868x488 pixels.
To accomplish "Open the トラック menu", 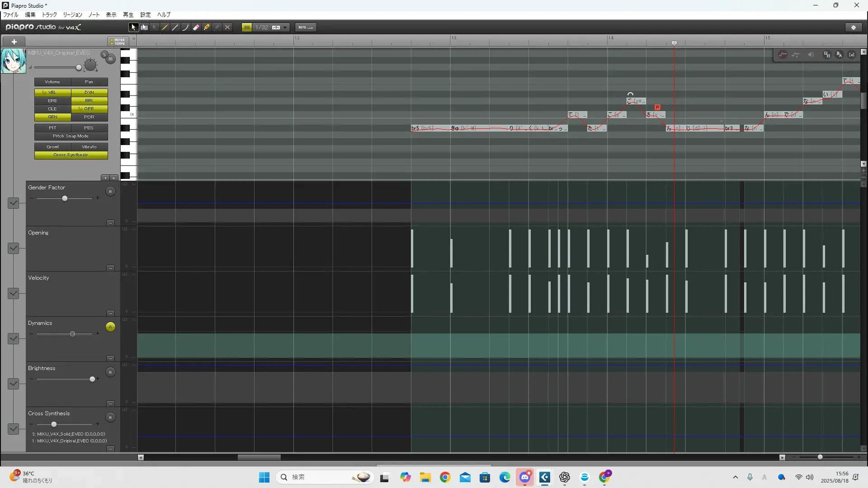I will 49,14.
